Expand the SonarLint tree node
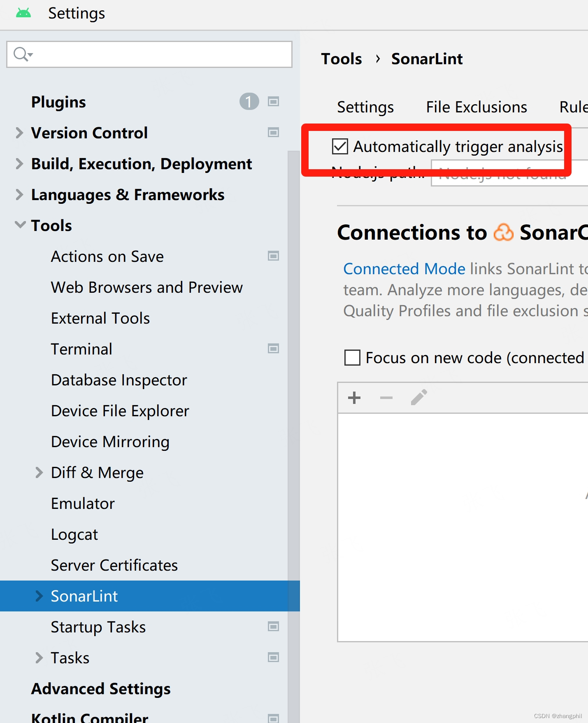The height and width of the screenshot is (723, 588). [39, 596]
